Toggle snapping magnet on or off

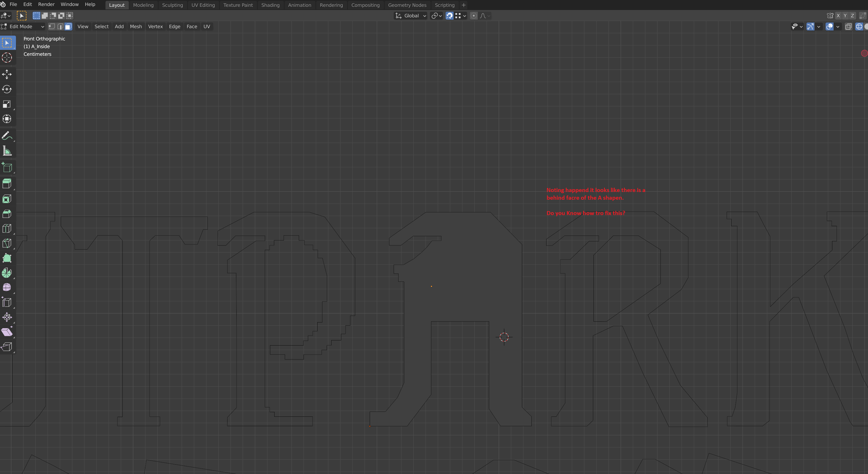[x=449, y=16]
